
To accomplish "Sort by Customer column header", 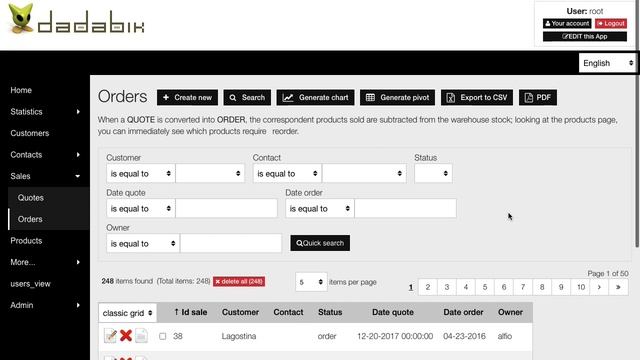I will pyautogui.click(x=240, y=312).
